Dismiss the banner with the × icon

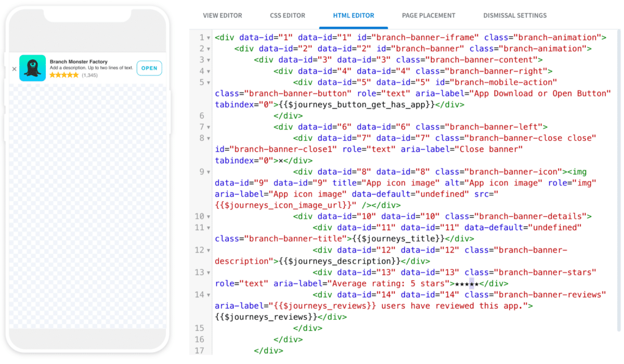15,68
